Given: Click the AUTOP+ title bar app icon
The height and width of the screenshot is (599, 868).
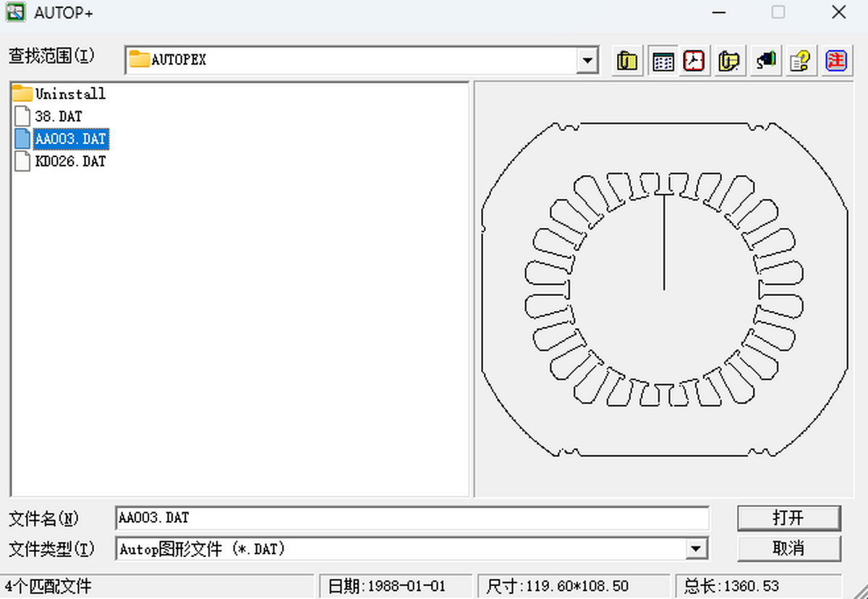Looking at the screenshot, I should point(15,12).
